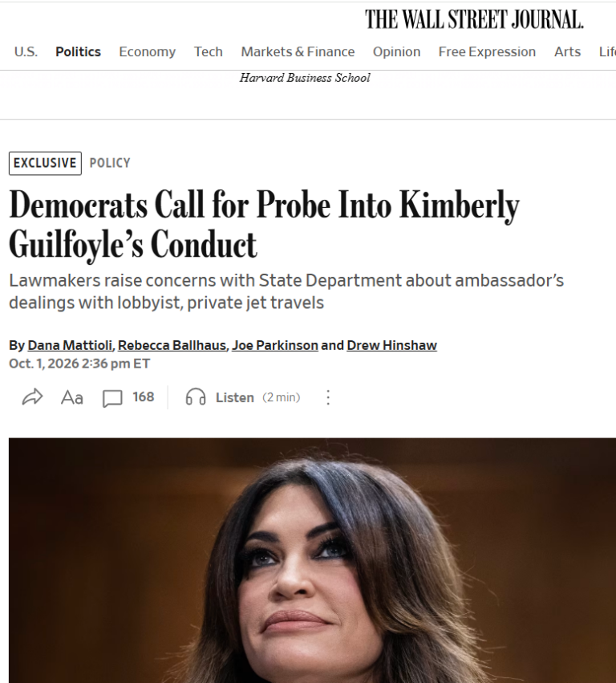Screen dimensions: 616x683
Task: Open Rebecca Ballhaus author link
Action: point(172,345)
